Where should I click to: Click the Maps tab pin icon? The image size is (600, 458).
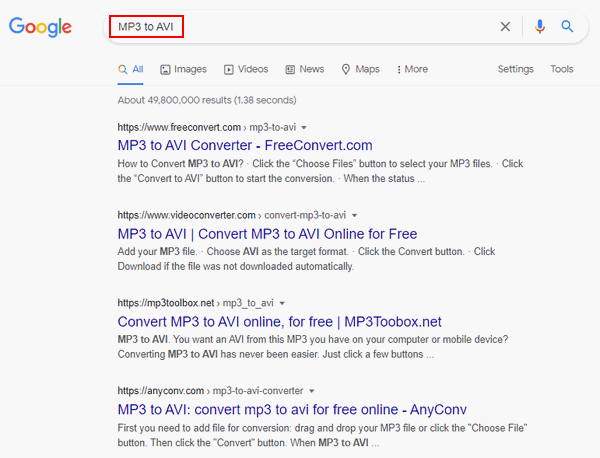pos(346,69)
